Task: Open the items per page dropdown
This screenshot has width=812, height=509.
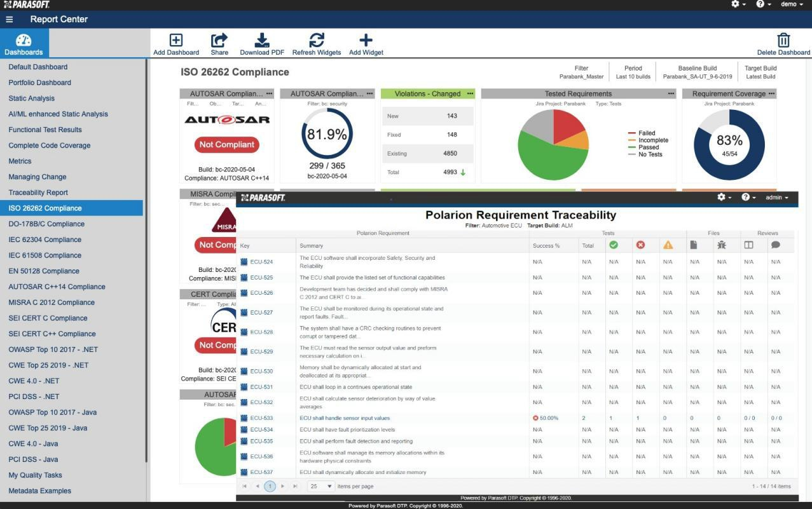Action: [321, 486]
